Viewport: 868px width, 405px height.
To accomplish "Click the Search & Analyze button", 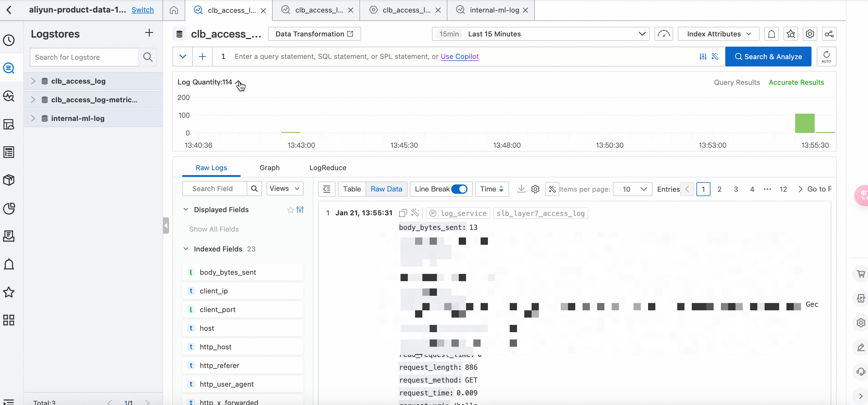I will [x=768, y=57].
